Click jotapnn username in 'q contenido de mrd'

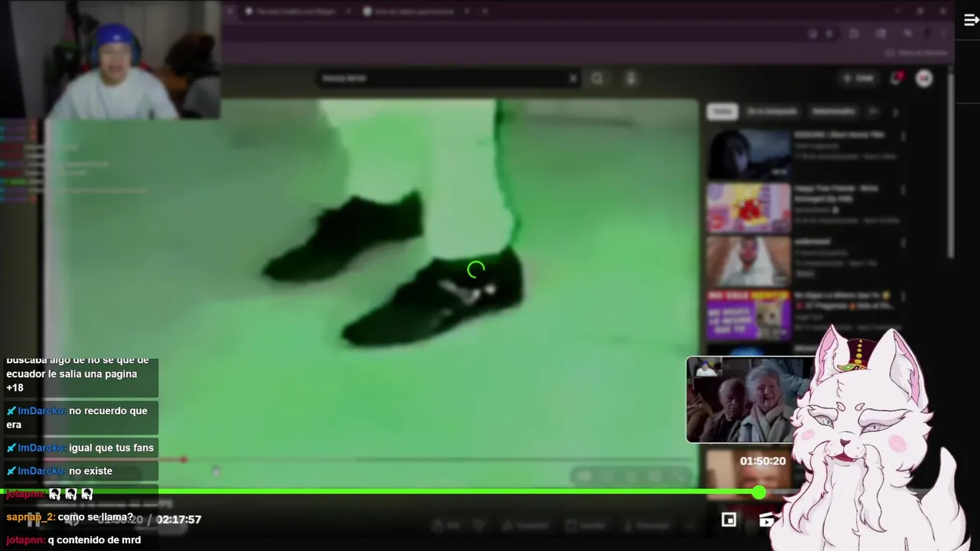coord(24,540)
